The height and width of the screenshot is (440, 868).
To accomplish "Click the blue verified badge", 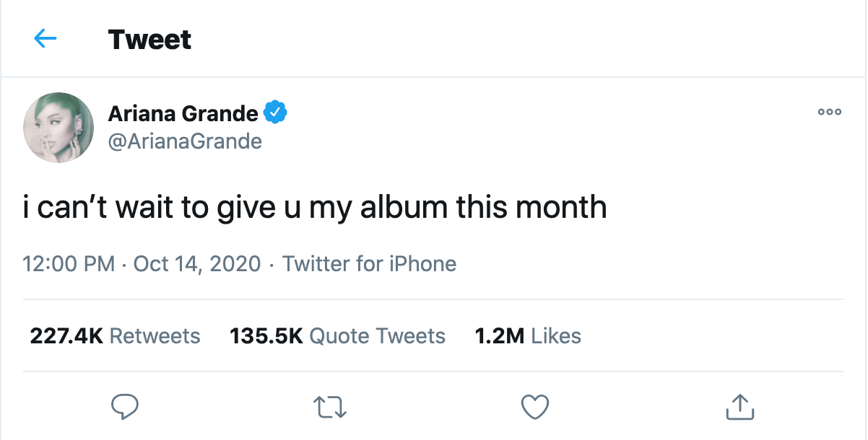I will 276,113.
